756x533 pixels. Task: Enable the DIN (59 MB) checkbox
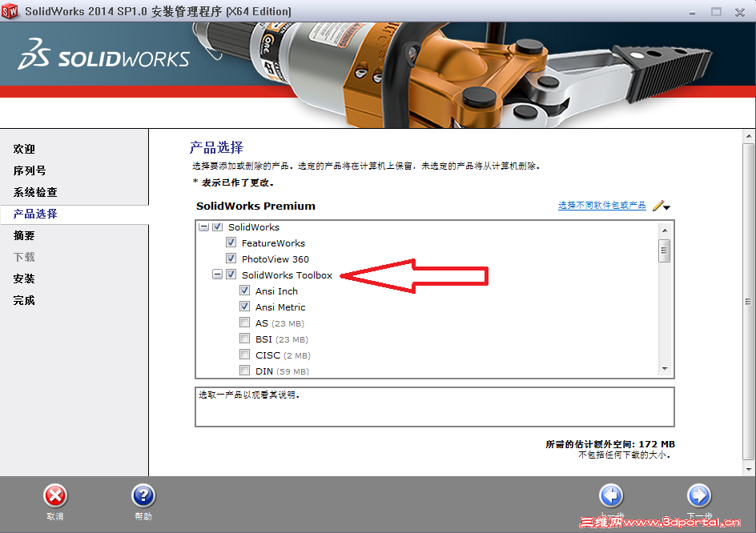[245, 370]
